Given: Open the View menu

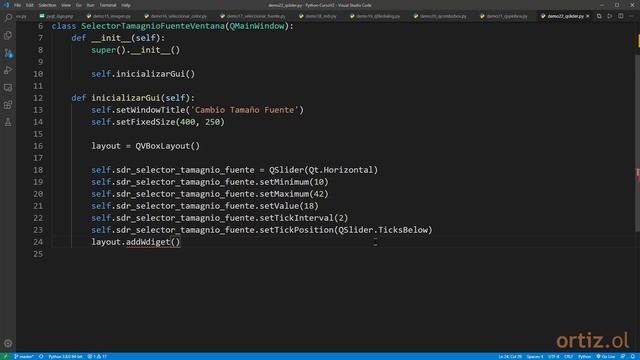Looking at the screenshot, I should click(66, 5).
